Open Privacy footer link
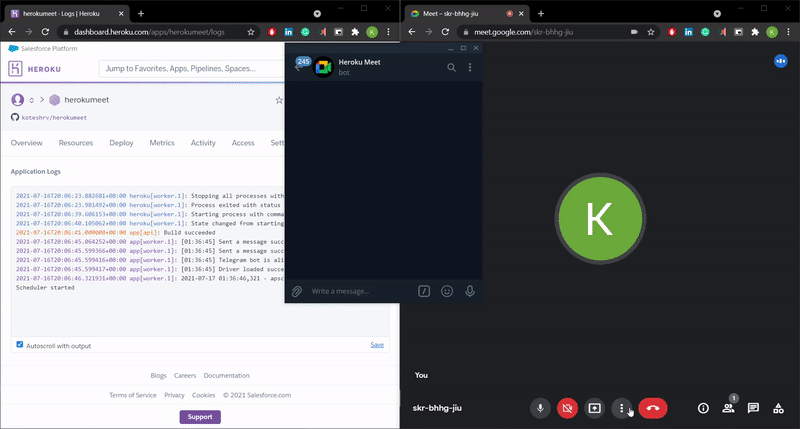800x429 pixels. pyautogui.click(x=174, y=395)
